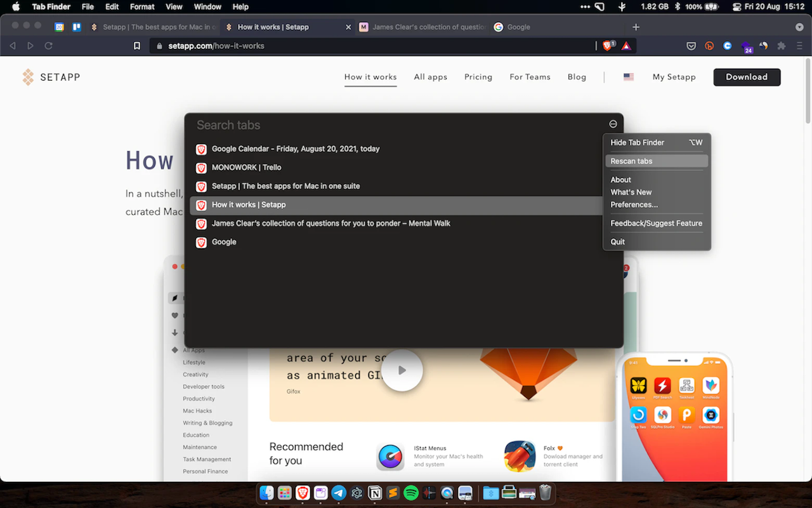Open the language flag selector on Setapp

click(x=628, y=77)
